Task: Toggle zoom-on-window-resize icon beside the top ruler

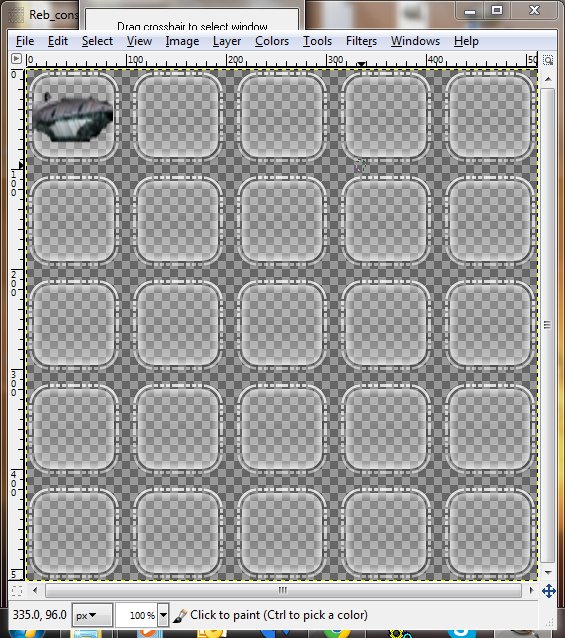Action: click(548, 60)
